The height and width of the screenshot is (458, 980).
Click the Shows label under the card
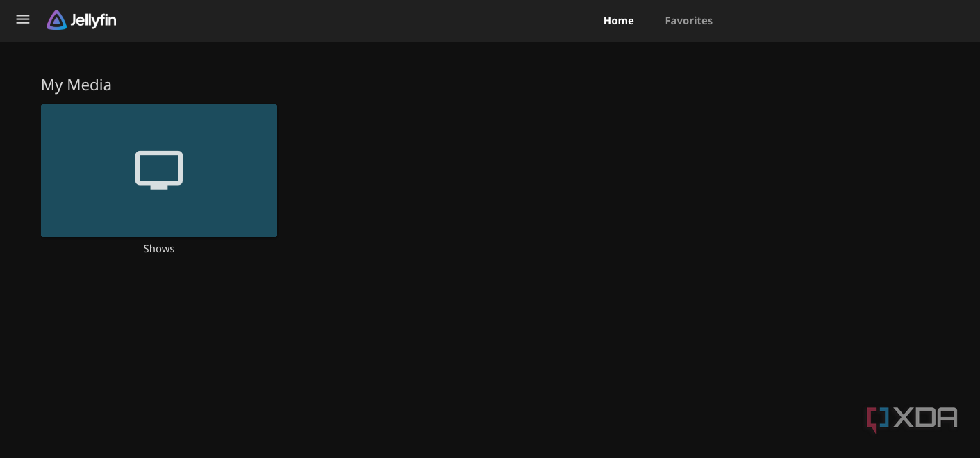[159, 249]
